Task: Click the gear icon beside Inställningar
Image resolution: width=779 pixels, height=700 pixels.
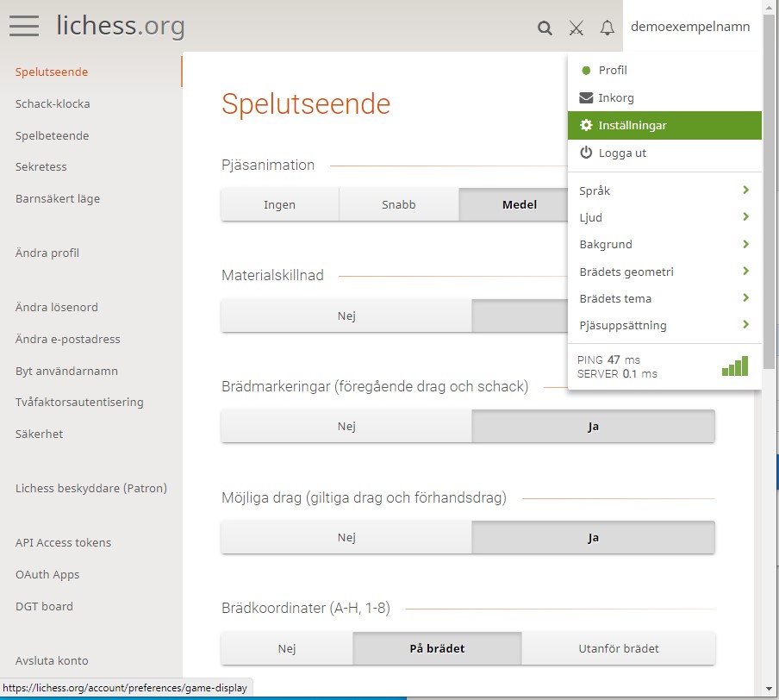Action: click(586, 126)
